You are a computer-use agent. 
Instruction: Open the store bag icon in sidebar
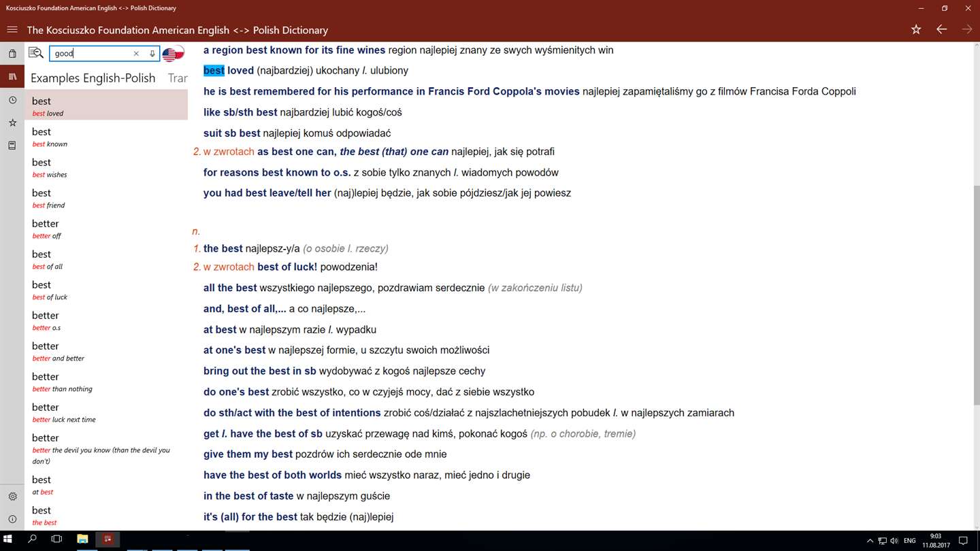(12, 54)
